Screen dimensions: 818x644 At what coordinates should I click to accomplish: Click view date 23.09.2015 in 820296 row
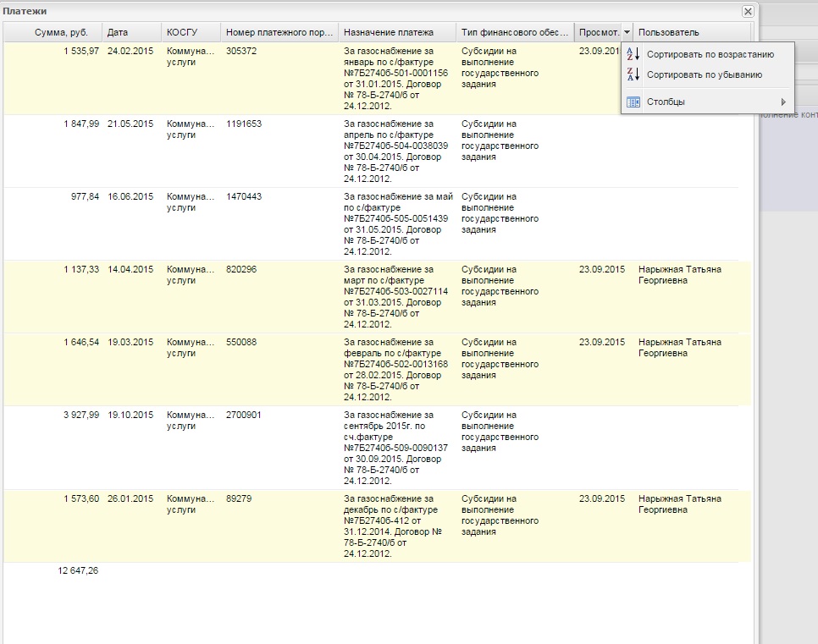click(602, 270)
